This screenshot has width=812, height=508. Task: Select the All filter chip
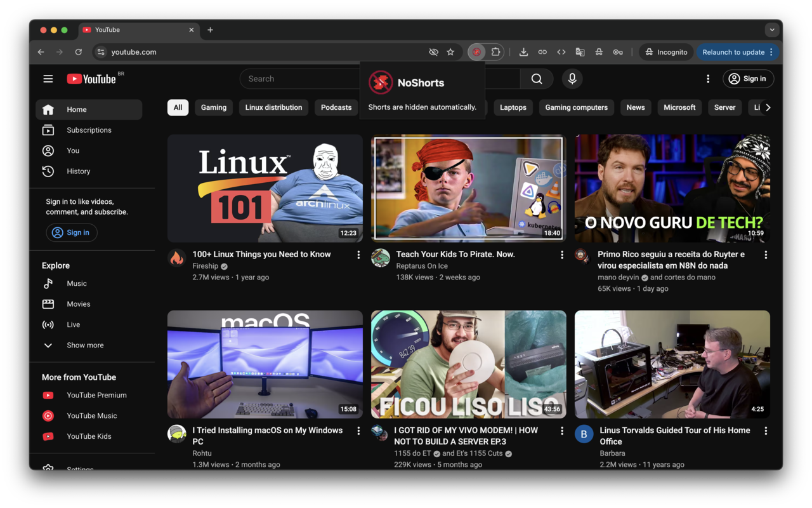pos(178,107)
